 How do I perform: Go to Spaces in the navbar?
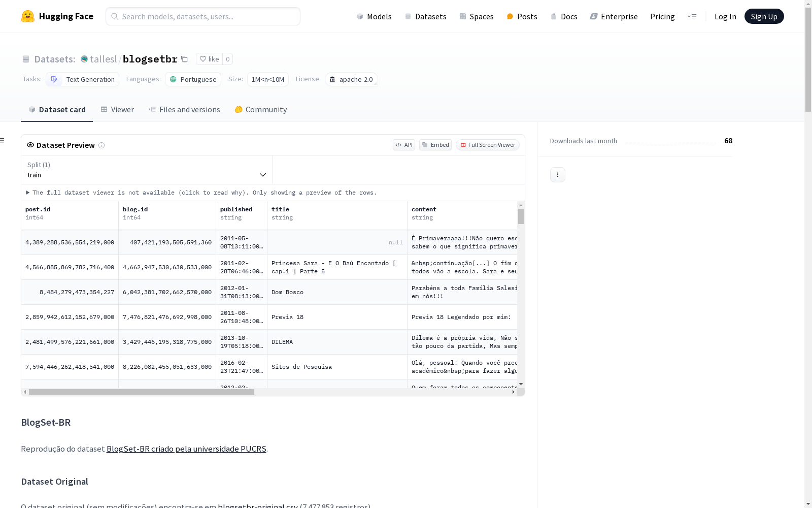[x=477, y=16]
